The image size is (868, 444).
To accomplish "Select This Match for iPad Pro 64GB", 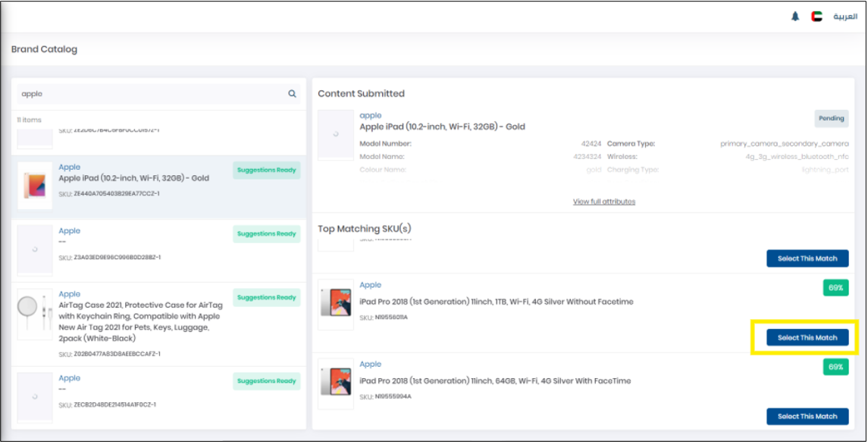I will click(807, 416).
